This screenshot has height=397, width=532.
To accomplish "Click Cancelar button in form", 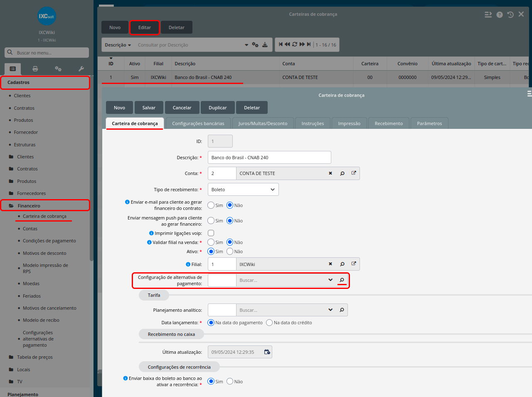I will click(182, 108).
